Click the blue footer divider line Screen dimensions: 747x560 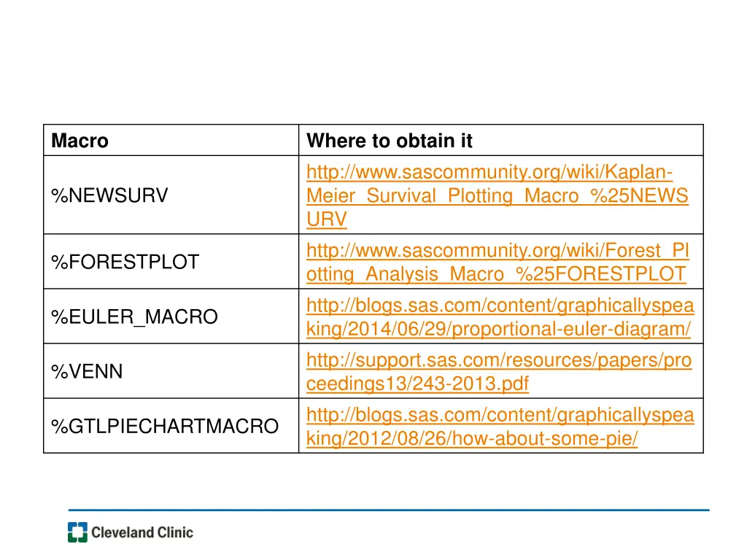(389, 510)
